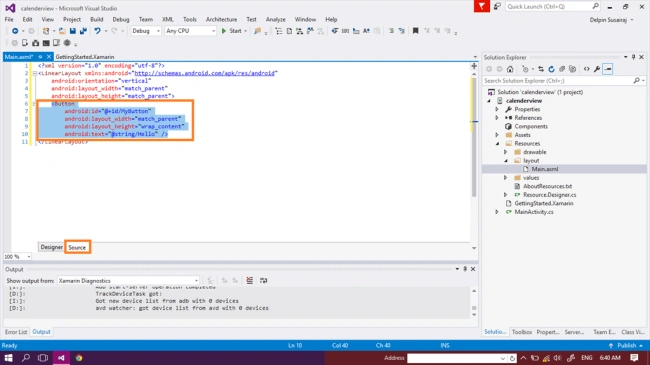The width and height of the screenshot is (650, 365).
Task: Open the Windows Start menu
Action: point(8,358)
